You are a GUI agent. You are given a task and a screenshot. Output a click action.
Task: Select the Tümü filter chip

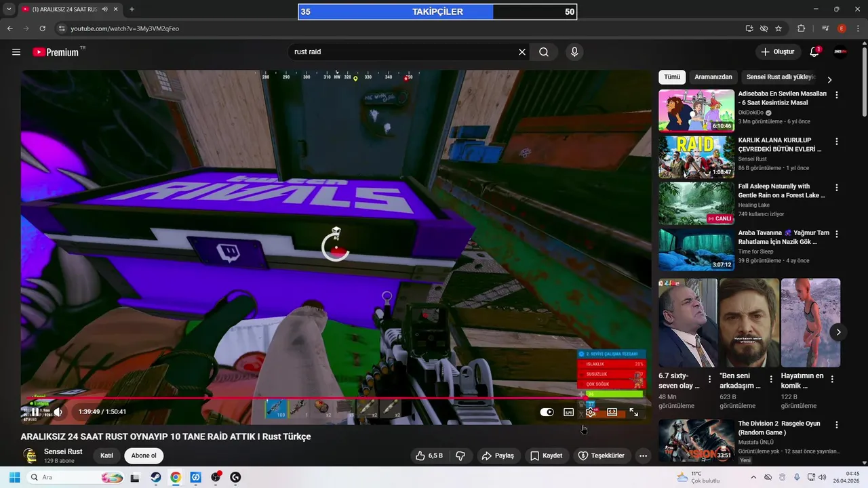coord(672,77)
